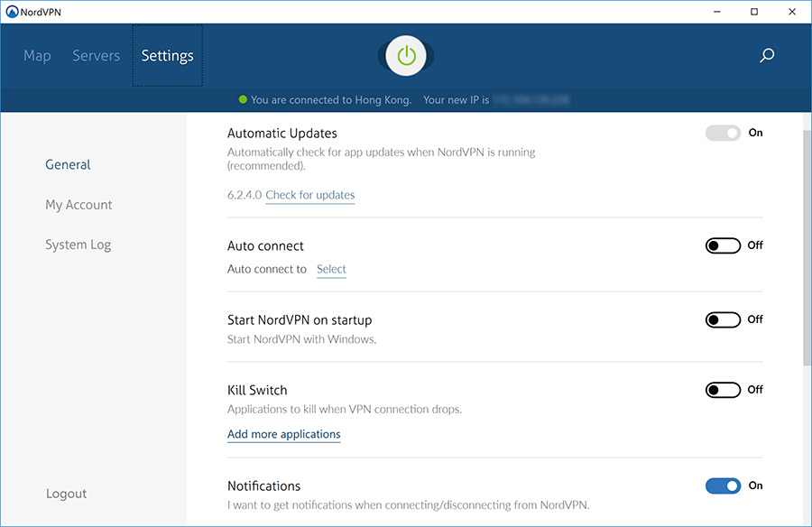This screenshot has height=527, width=812.
Task: Maximize the NordVPN window
Action: click(x=754, y=12)
